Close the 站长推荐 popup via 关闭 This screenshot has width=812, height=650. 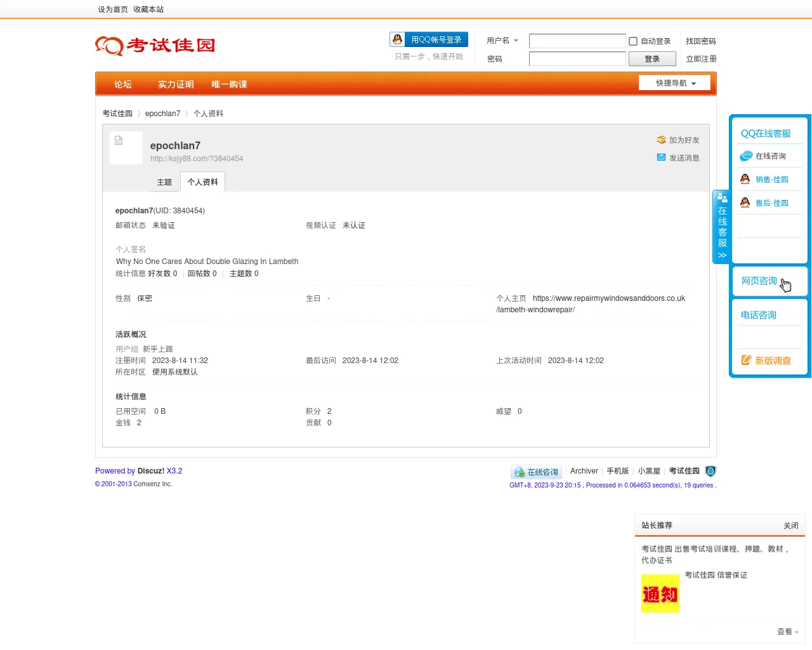tap(791, 526)
